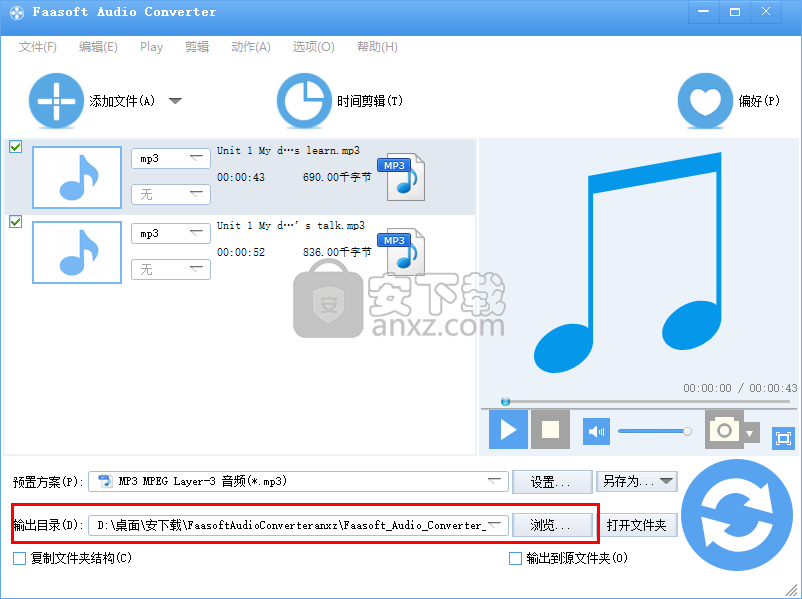Viewport: 802px width, 599px height.
Task: Open Preferences via the heart icon
Action: 705,101
